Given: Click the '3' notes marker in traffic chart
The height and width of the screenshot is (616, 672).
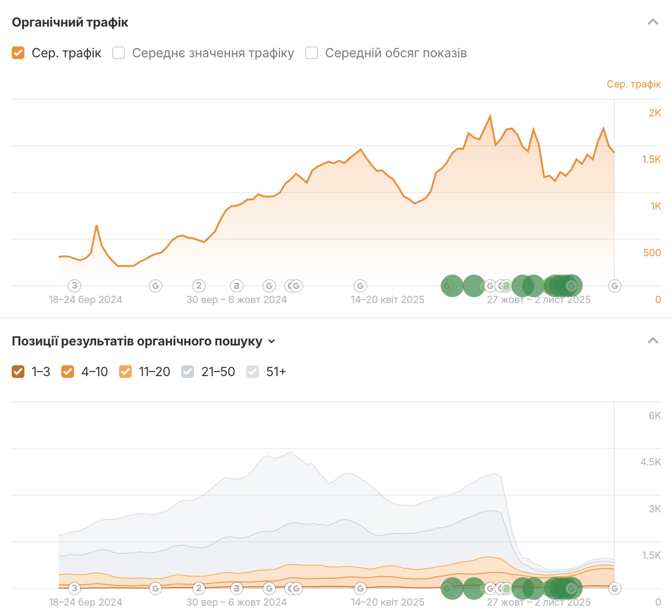Looking at the screenshot, I should pos(74,285).
